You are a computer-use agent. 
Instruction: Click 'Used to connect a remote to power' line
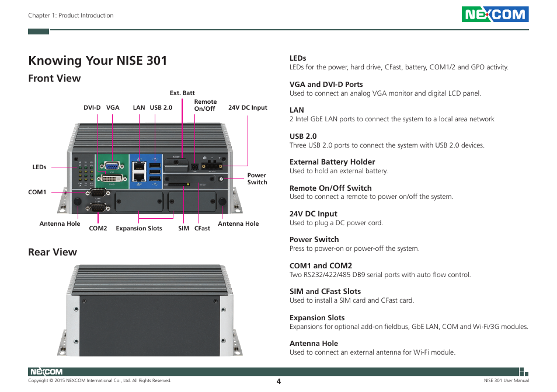coord(371,197)
